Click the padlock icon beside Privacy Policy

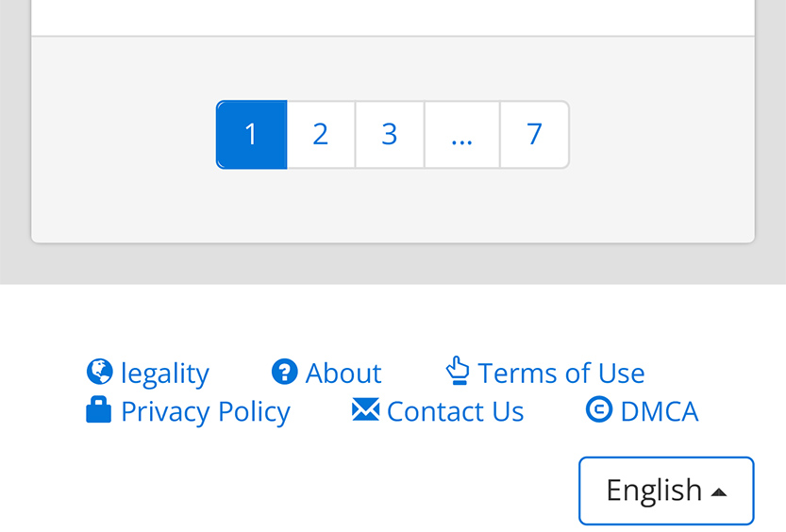[x=98, y=410]
